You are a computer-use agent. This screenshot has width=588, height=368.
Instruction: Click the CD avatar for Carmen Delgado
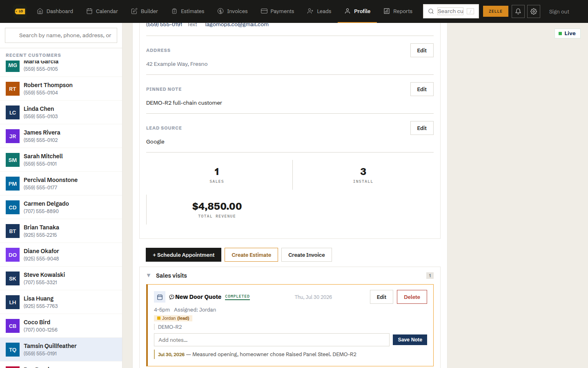(x=13, y=207)
